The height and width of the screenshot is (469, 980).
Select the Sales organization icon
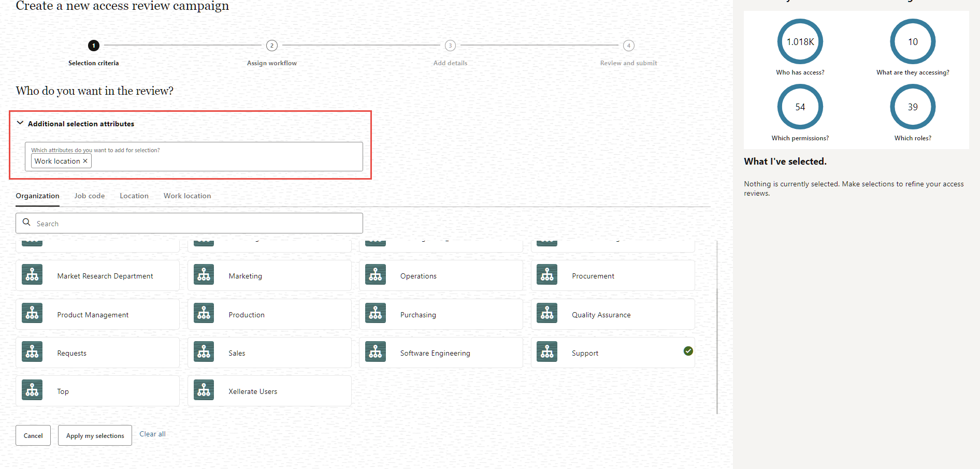204,351
